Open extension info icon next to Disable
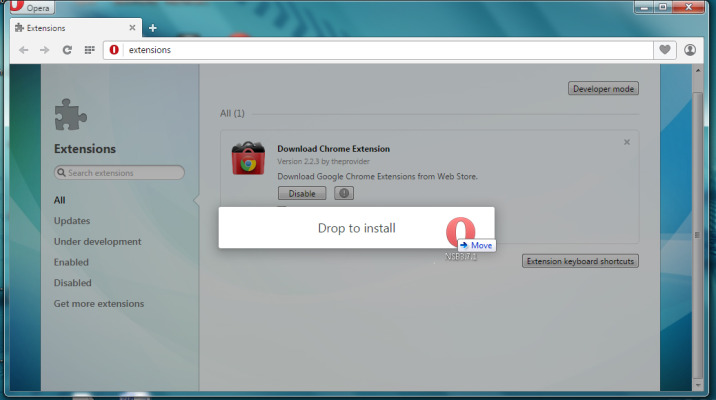Image resolution: width=716 pixels, height=400 pixels. click(x=344, y=193)
